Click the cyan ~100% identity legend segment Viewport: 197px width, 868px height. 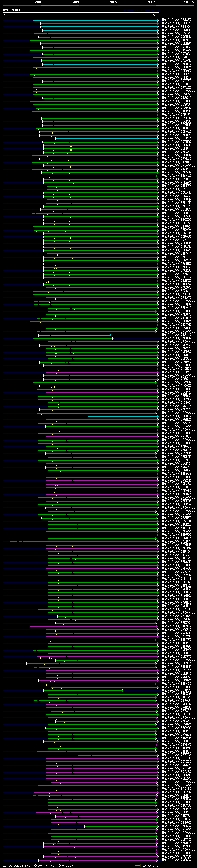[x=175, y=6]
